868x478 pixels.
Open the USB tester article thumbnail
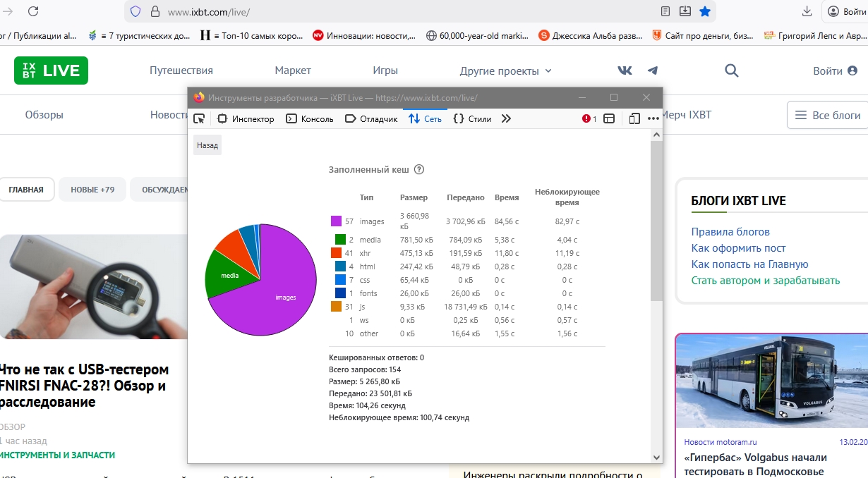93,287
